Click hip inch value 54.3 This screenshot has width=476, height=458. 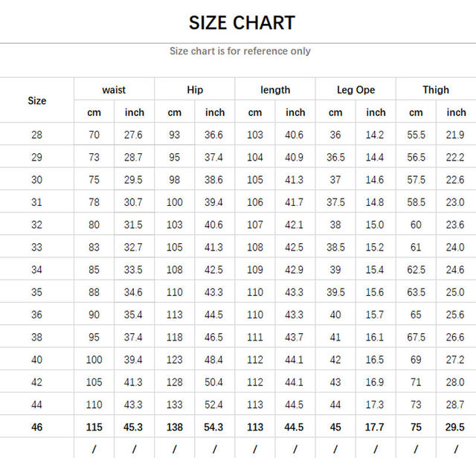click(215, 428)
